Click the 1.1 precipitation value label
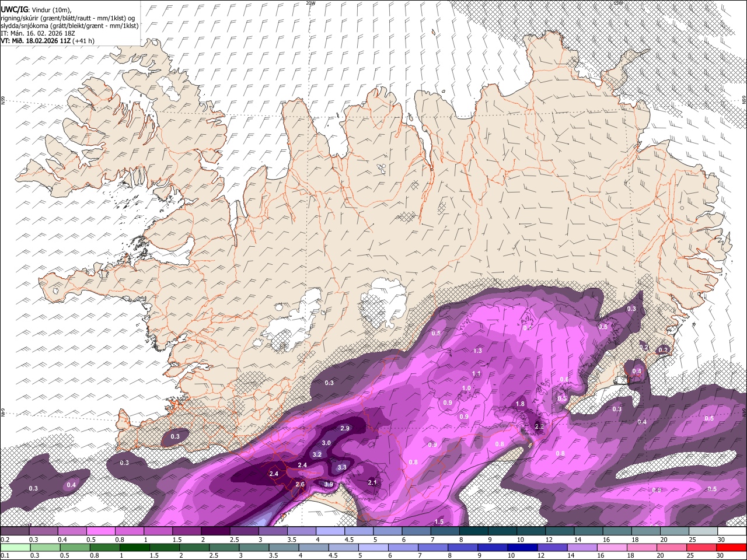 (476, 374)
